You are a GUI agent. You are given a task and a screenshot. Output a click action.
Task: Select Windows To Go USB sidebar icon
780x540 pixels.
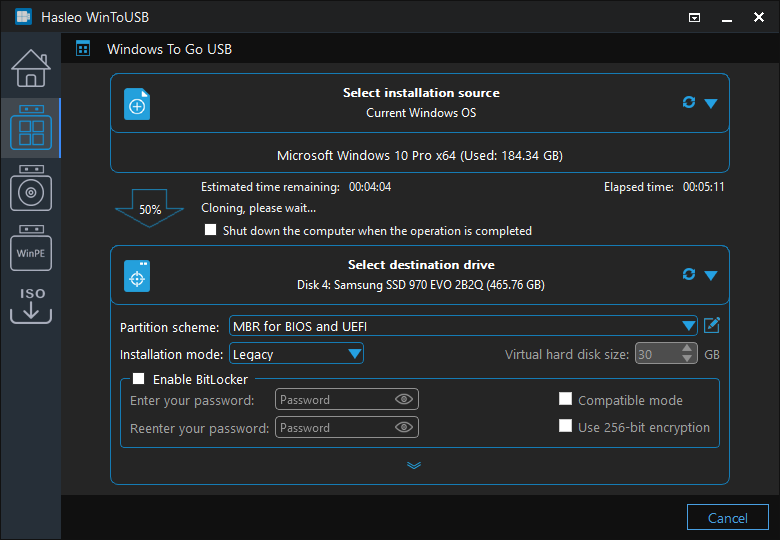point(31,128)
